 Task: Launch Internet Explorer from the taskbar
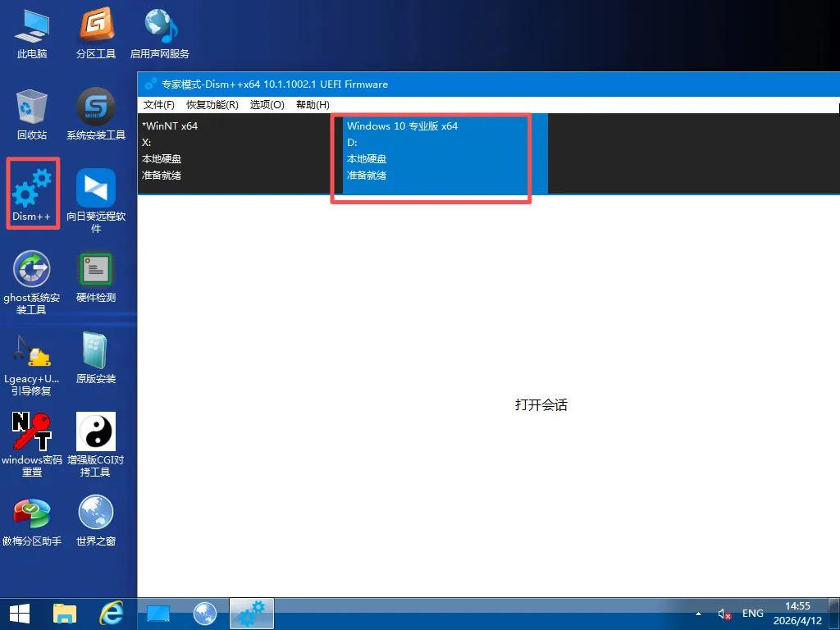(112, 614)
